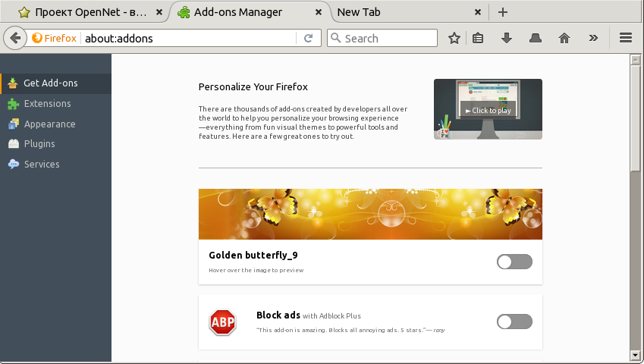Screen dimensions: 644x364
Task: Play the Personalize Your Firefox video
Action: tap(488, 110)
